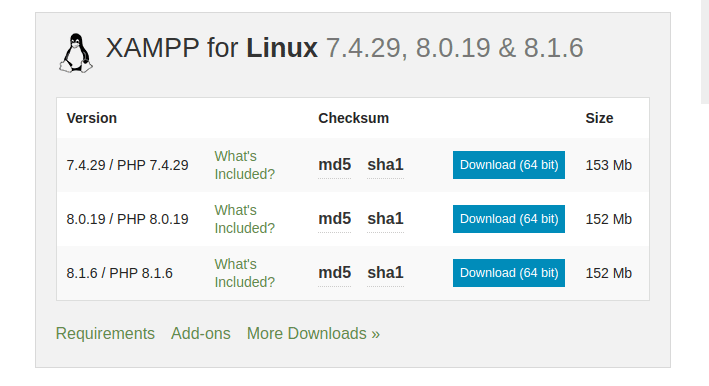Image resolution: width=709 pixels, height=386 pixels.
Task: Go to More Downloads » link
Action: click(313, 334)
